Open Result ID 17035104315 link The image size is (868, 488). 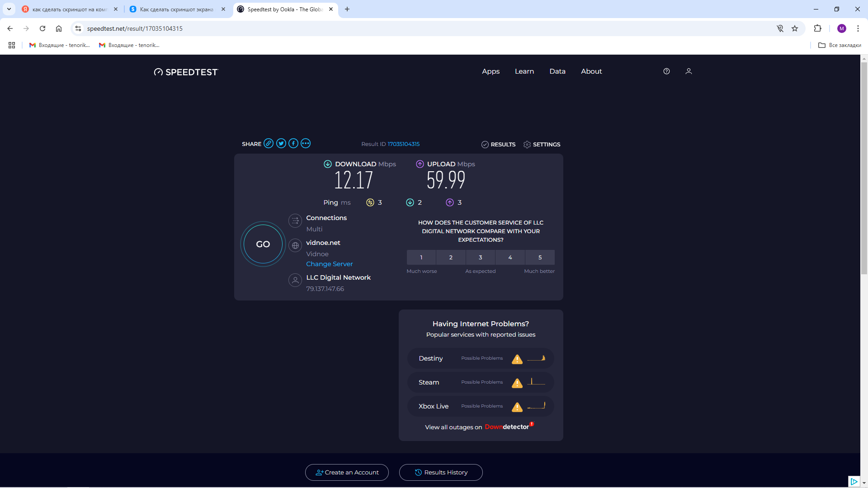pyautogui.click(x=404, y=144)
